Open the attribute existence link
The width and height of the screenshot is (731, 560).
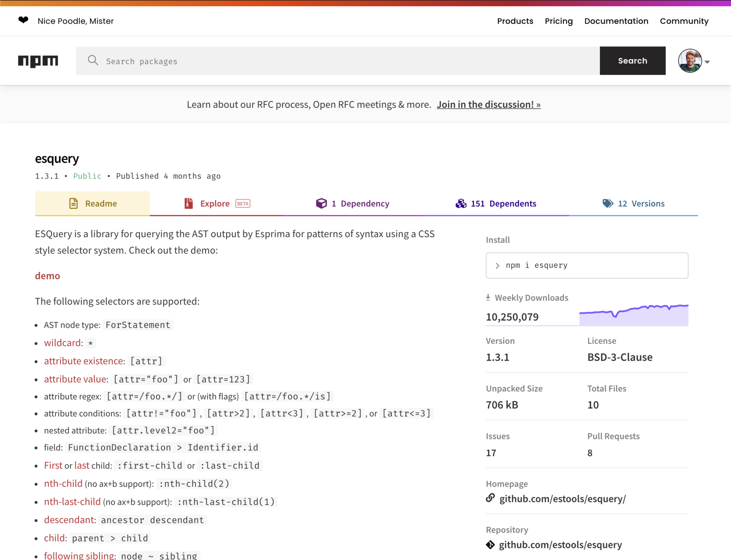pyautogui.click(x=83, y=361)
